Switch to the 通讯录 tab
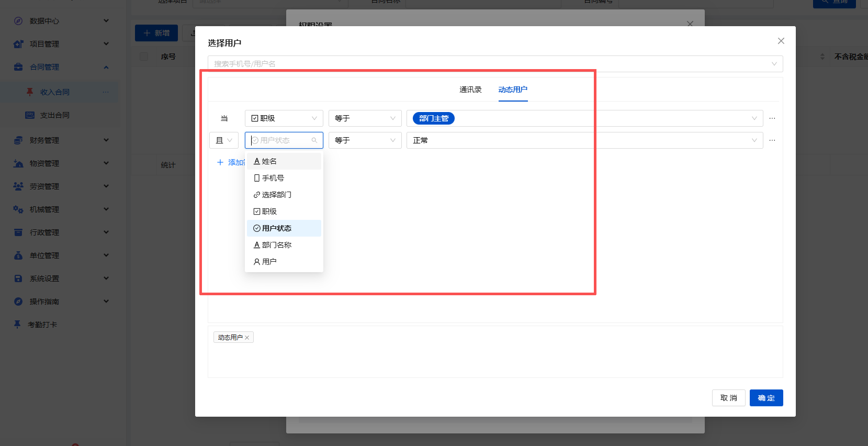The image size is (868, 446). click(470, 90)
